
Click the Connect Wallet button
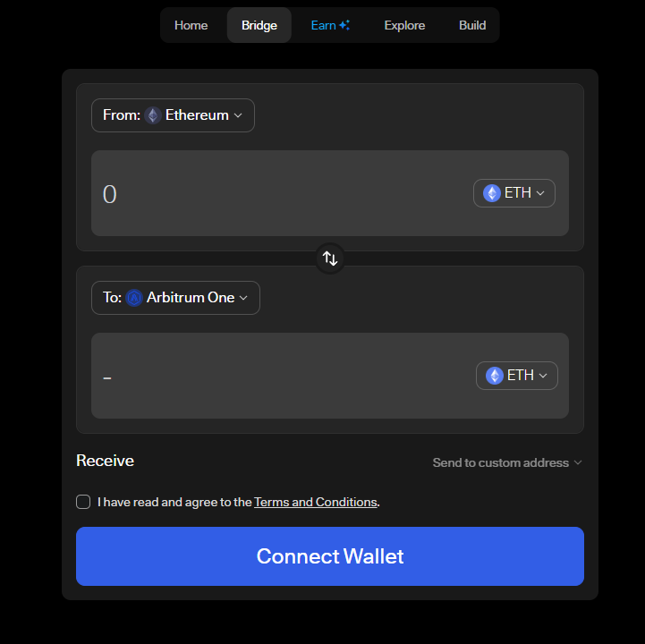330,556
